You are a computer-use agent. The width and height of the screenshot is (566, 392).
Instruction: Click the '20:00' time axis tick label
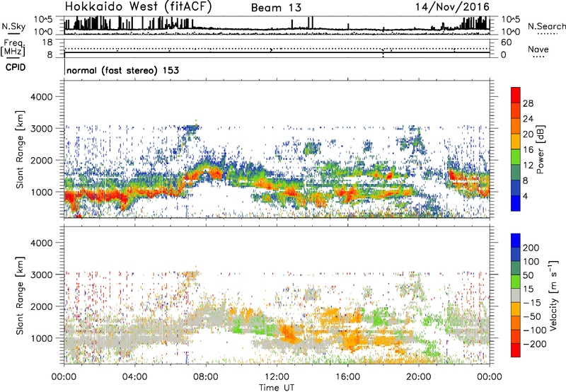418,377
